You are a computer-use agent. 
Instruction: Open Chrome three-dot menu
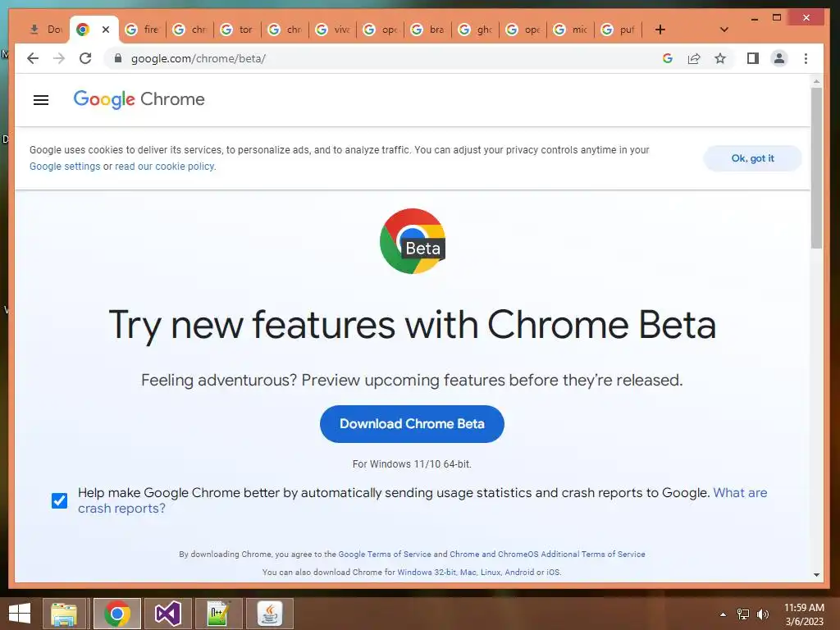[x=806, y=58]
